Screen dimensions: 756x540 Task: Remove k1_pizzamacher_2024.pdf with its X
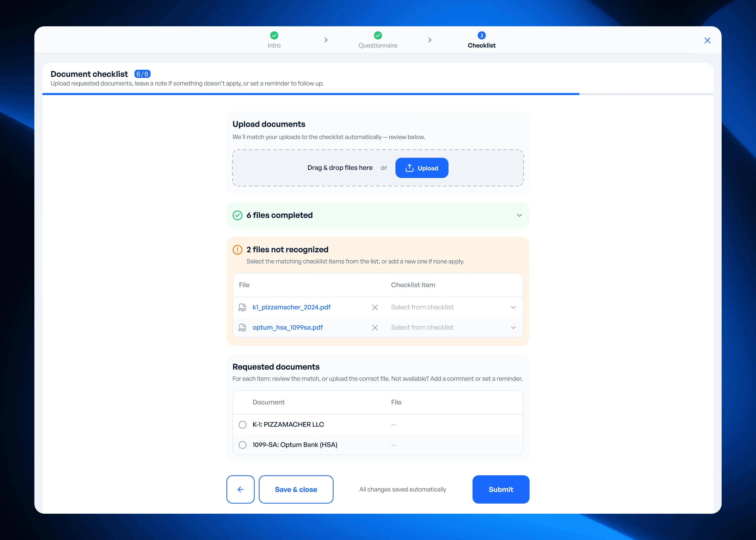point(375,307)
